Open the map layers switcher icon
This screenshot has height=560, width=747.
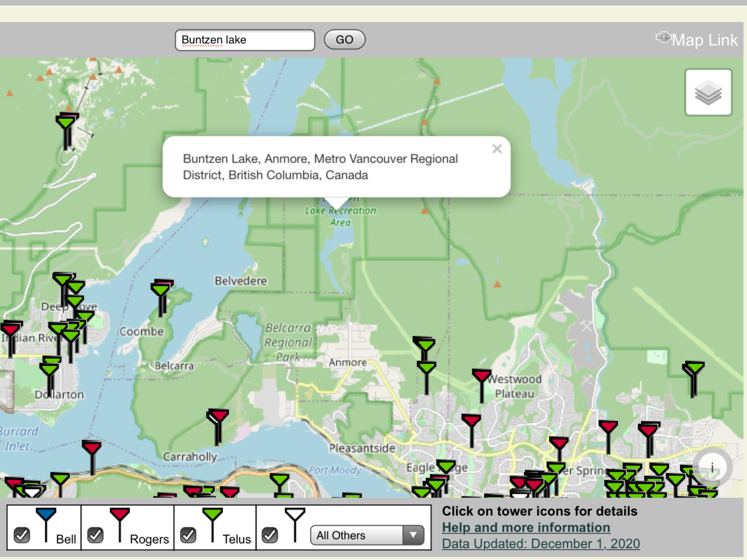pyautogui.click(x=708, y=92)
